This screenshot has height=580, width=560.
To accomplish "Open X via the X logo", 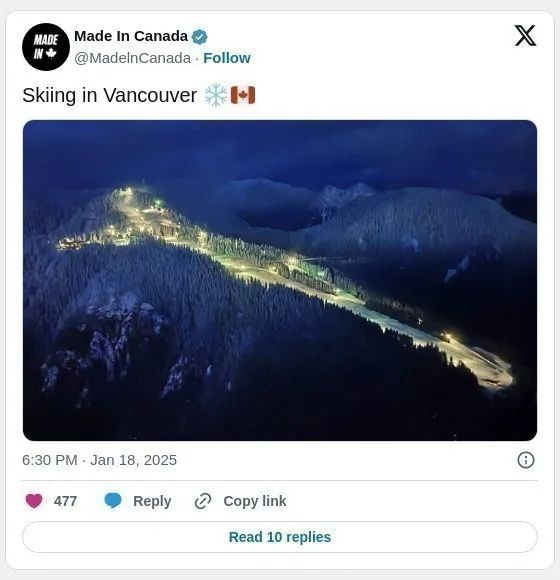I will pyautogui.click(x=525, y=36).
